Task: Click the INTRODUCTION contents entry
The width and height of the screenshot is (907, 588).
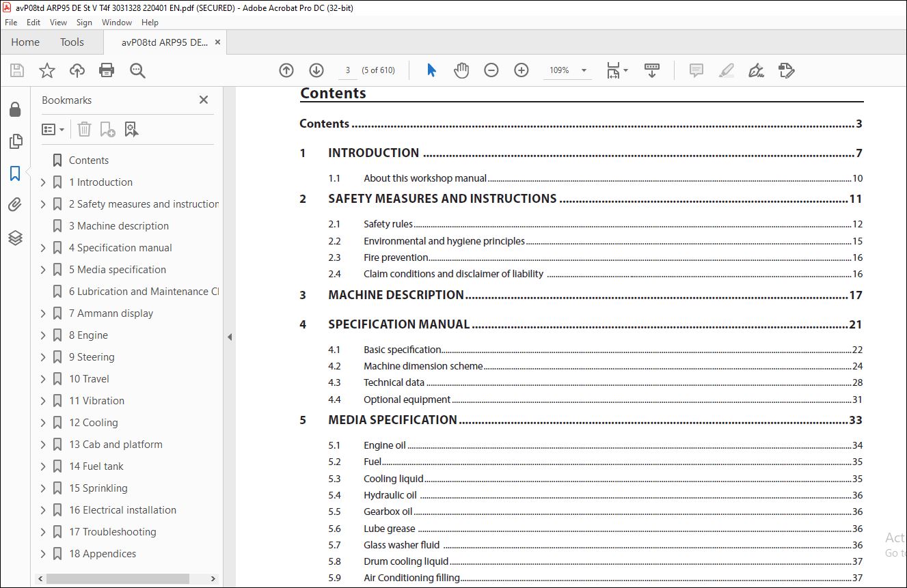Action: click(374, 153)
